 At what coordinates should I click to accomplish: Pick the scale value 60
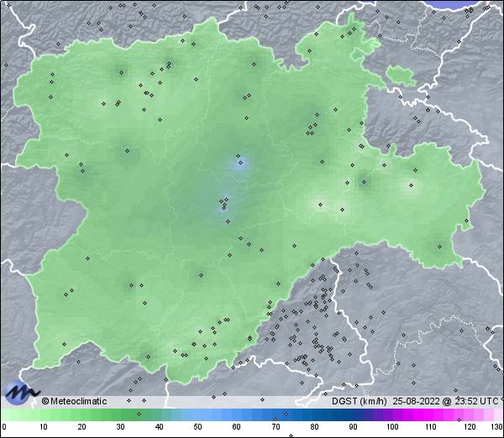(237, 427)
